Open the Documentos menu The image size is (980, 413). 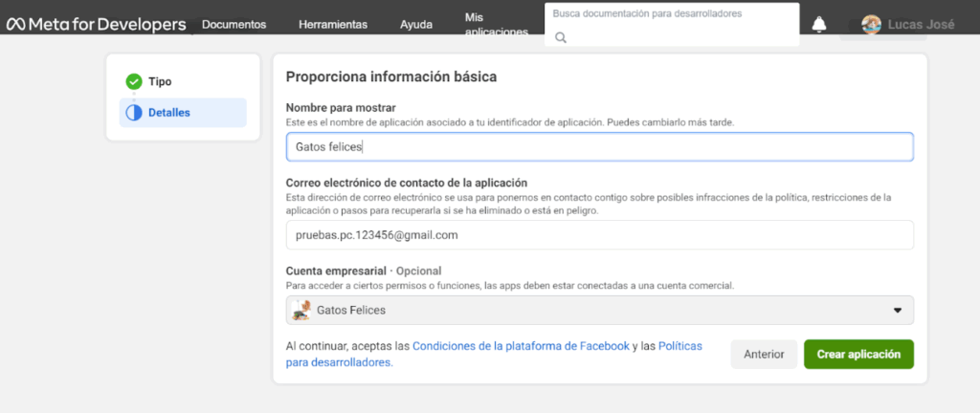coord(234,25)
